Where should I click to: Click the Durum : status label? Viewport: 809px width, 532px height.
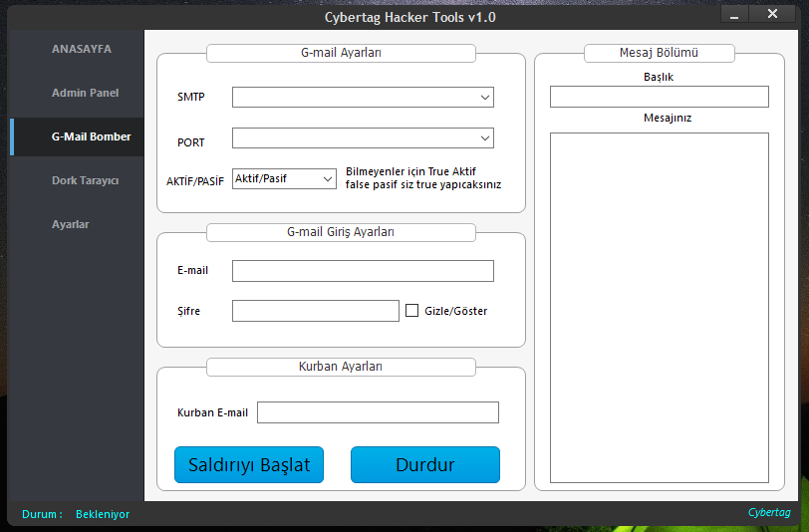pyautogui.click(x=42, y=514)
